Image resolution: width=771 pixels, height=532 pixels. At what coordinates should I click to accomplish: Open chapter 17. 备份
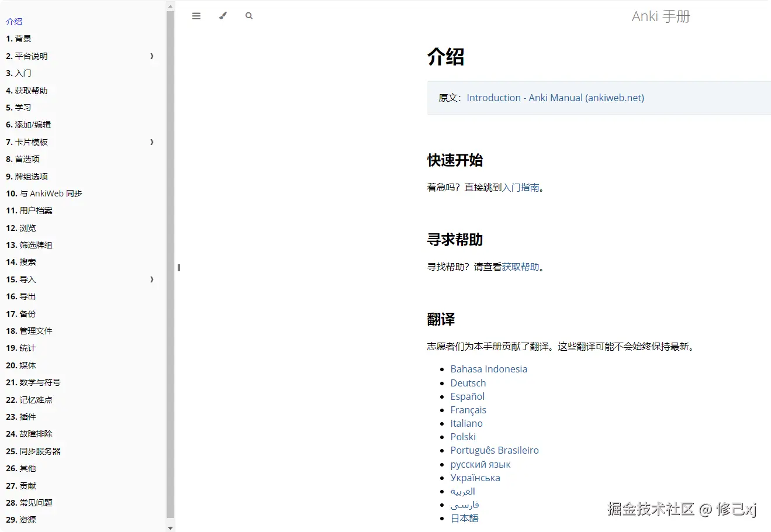click(21, 314)
